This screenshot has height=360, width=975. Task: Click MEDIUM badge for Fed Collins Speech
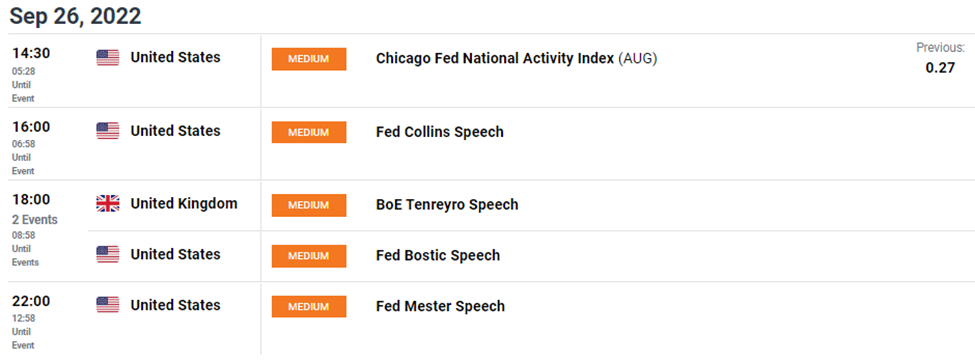click(x=309, y=132)
